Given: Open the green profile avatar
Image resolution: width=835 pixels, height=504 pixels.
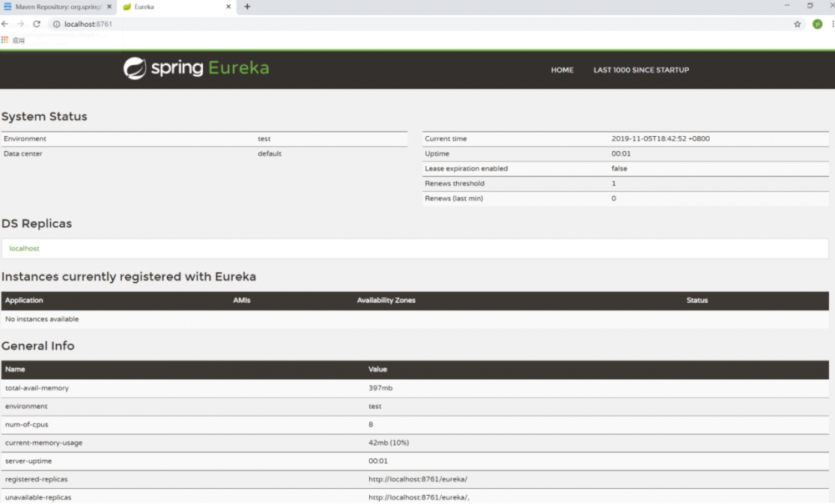Looking at the screenshot, I should [x=817, y=24].
